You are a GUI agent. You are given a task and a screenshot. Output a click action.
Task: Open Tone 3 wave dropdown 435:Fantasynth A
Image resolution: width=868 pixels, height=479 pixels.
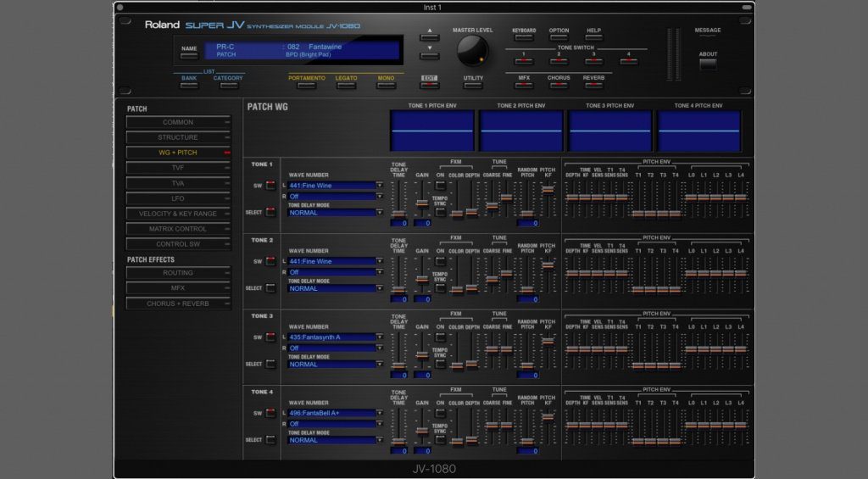[x=336, y=337]
